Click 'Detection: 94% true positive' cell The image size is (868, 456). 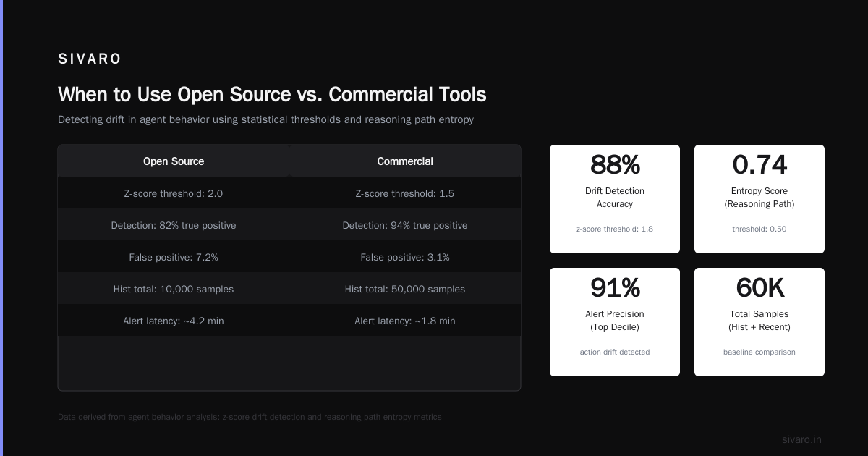click(405, 225)
